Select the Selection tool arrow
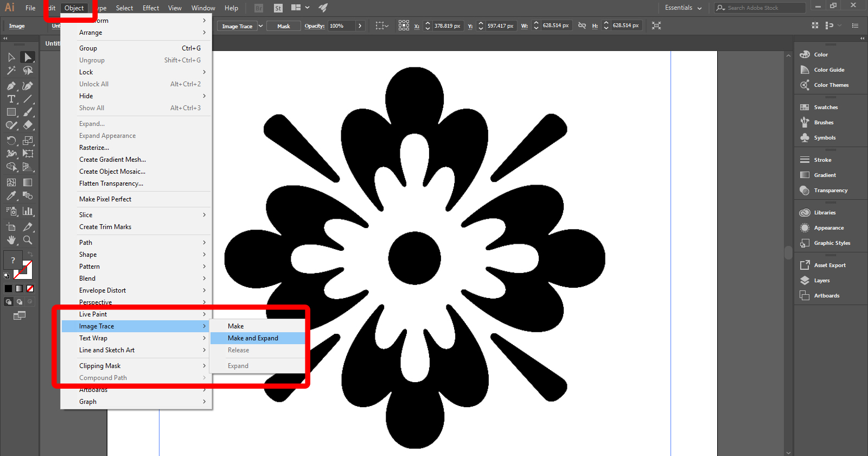This screenshot has height=456, width=868. click(x=11, y=57)
